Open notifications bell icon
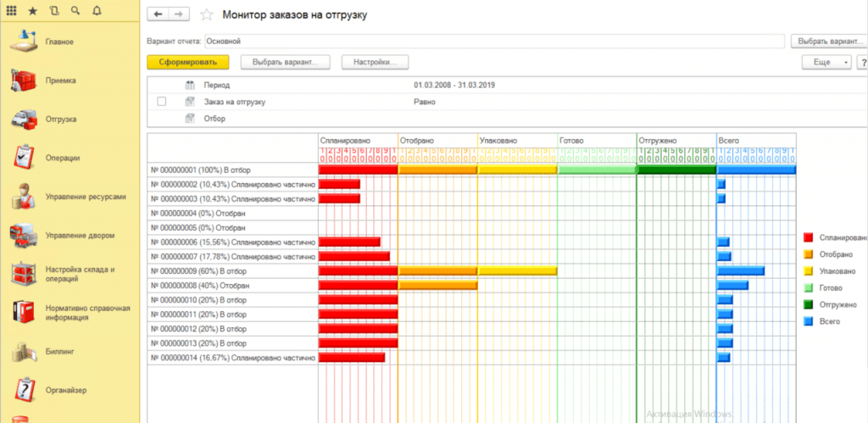 pyautogui.click(x=96, y=11)
